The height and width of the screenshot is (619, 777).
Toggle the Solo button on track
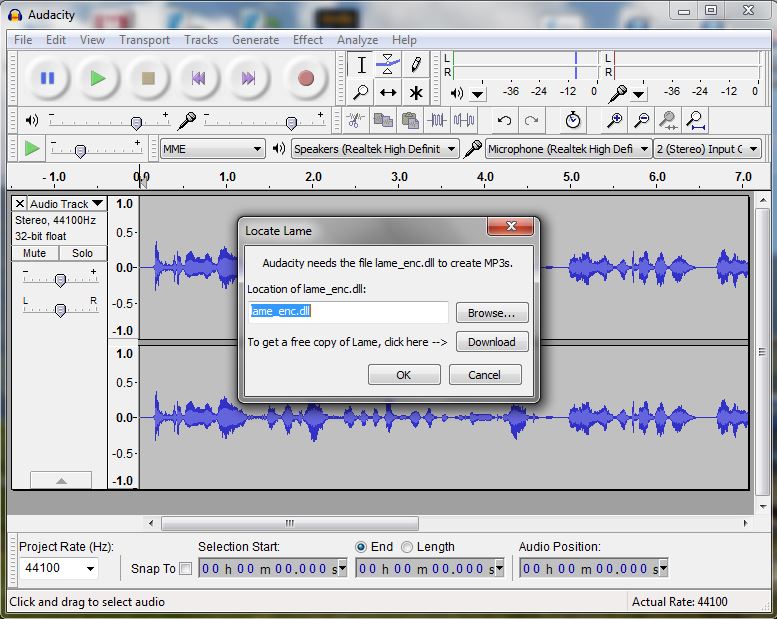pos(82,253)
